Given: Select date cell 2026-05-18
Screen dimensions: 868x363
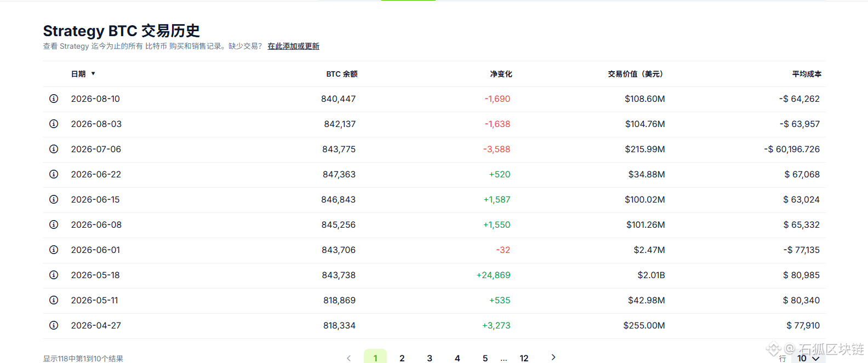Looking at the screenshot, I should point(95,275).
